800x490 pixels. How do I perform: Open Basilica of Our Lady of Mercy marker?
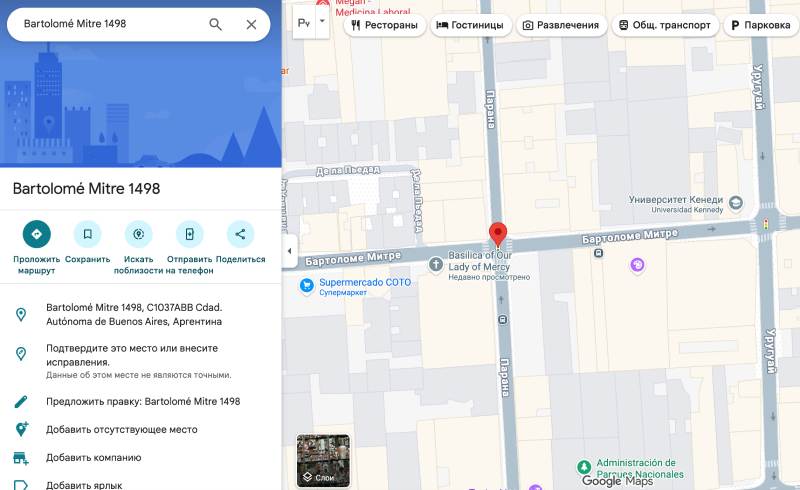coord(436,264)
